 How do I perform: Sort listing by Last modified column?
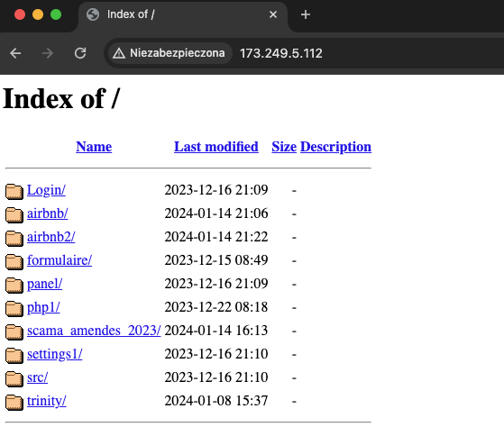[216, 147]
